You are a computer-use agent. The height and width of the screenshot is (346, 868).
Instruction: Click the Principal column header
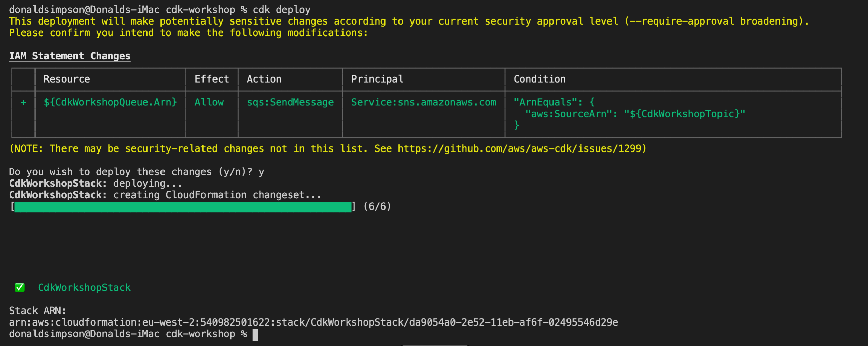(377, 79)
